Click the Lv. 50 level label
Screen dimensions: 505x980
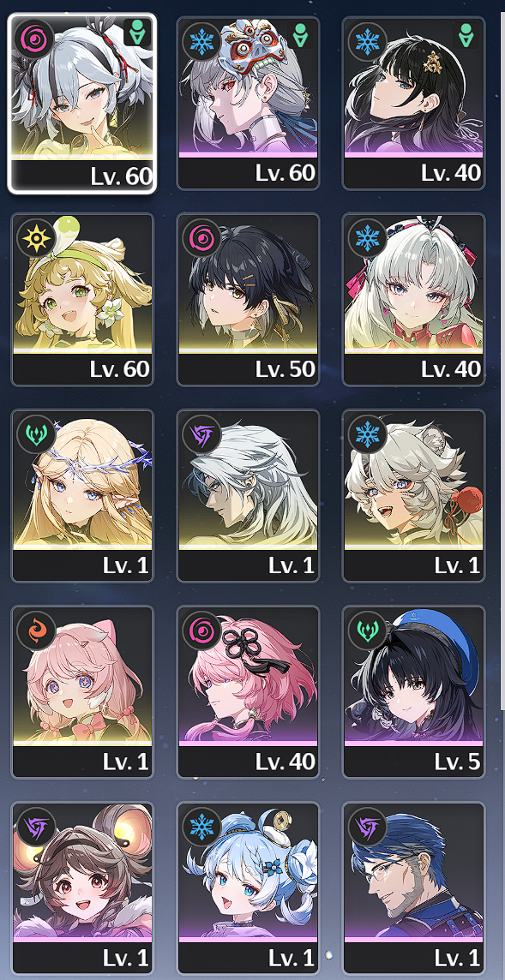(285, 368)
